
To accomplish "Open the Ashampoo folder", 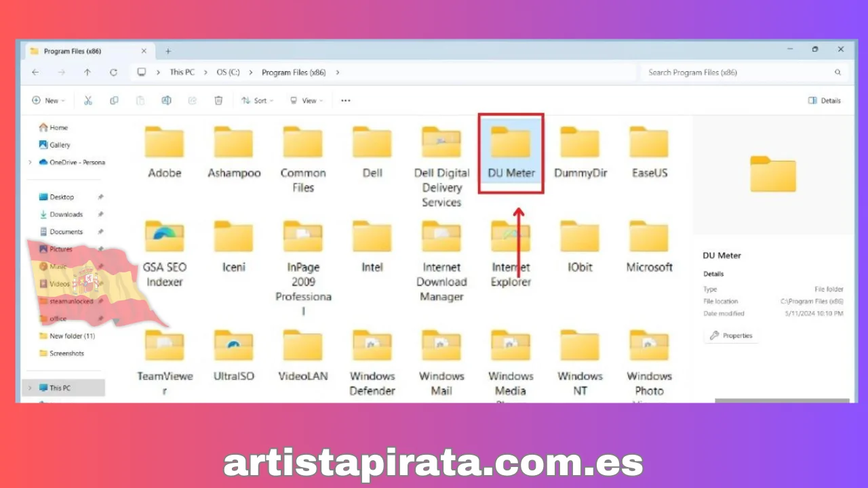I will pyautogui.click(x=234, y=152).
